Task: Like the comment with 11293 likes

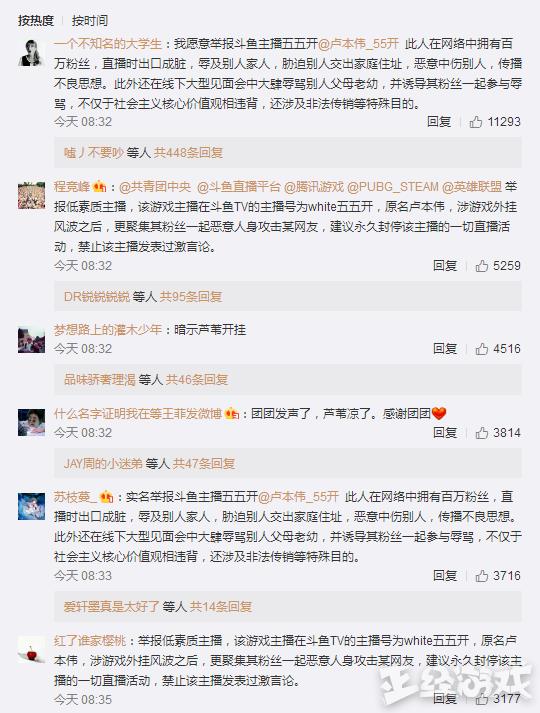Action: (475, 122)
